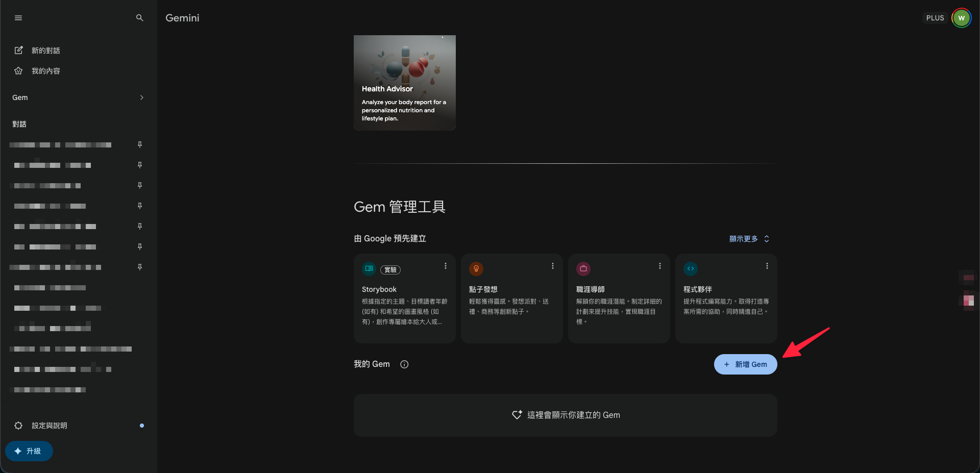
Task: Open the 程式夥伴 gem card
Action: click(726, 298)
